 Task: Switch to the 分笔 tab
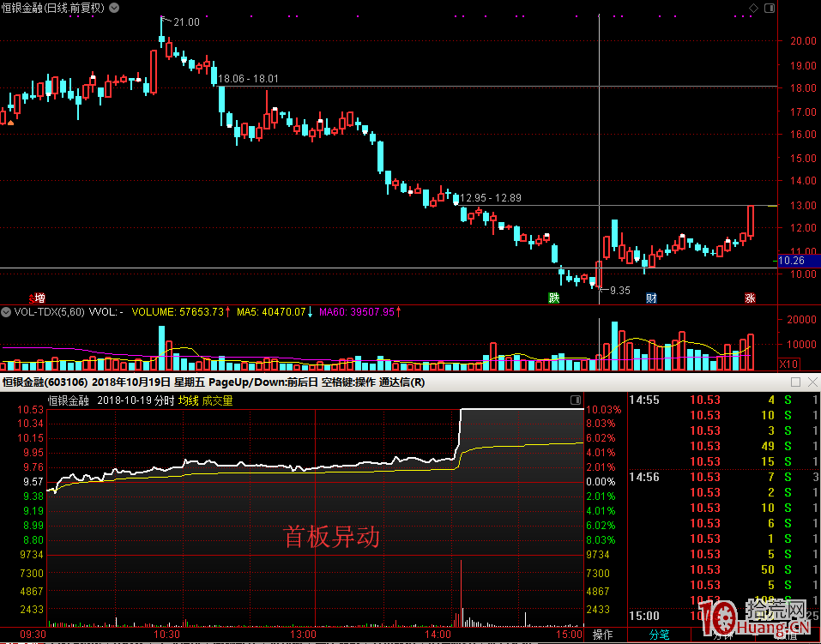(x=659, y=635)
